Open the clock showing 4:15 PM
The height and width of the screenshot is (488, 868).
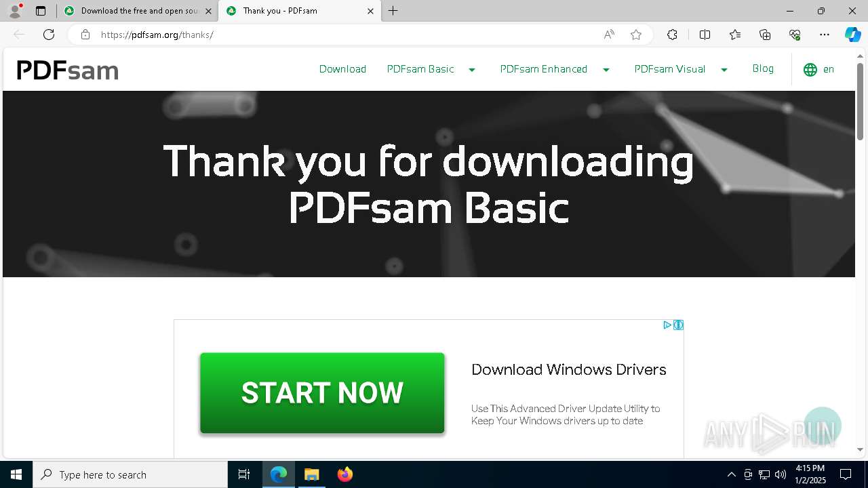click(810, 474)
